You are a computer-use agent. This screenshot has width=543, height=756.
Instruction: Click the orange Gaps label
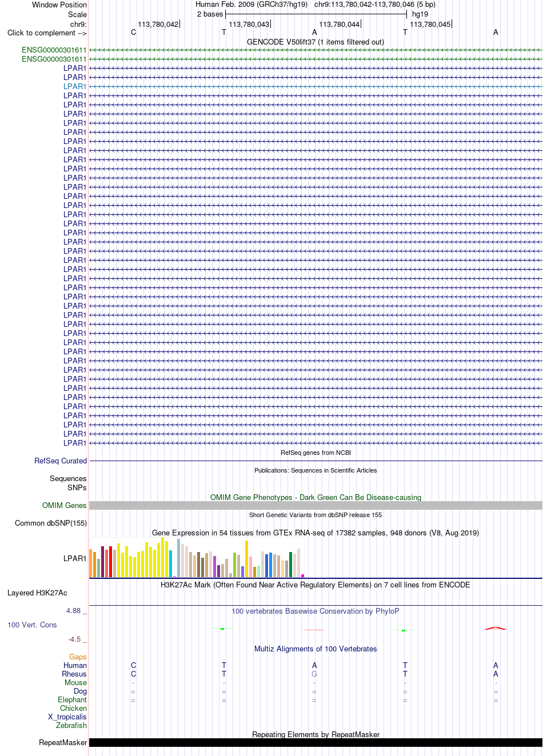78,657
